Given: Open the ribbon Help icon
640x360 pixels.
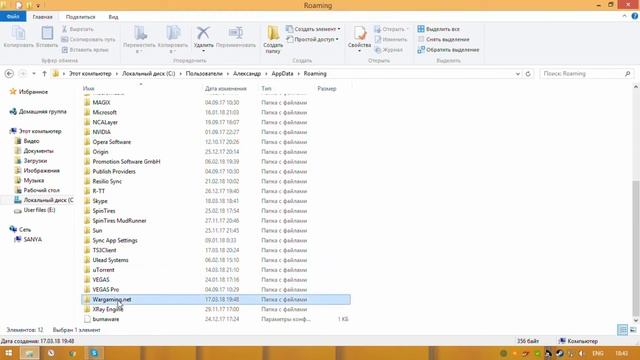Looking at the screenshot, I should click(x=635, y=16).
